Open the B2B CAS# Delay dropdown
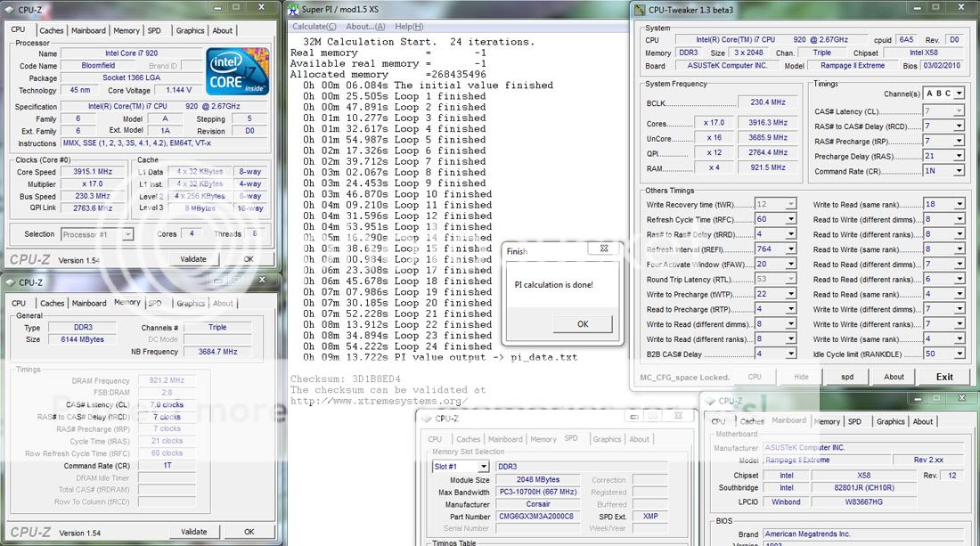 [790, 354]
